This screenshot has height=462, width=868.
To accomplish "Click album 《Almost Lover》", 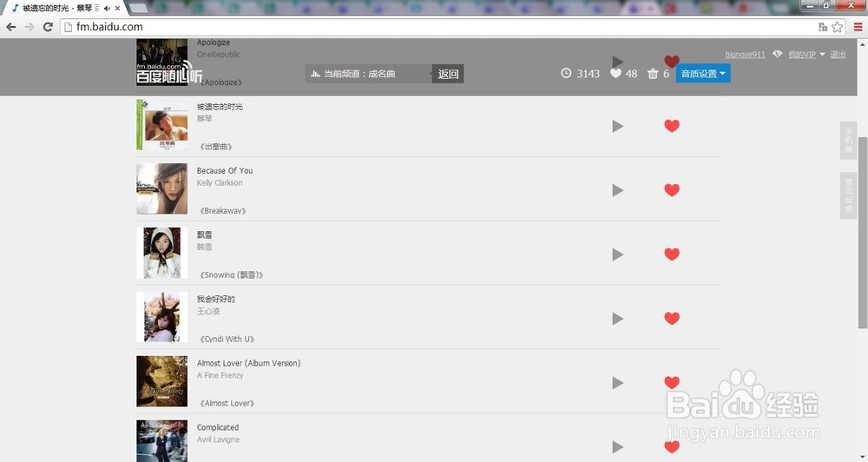I will (x=227, y=403).
